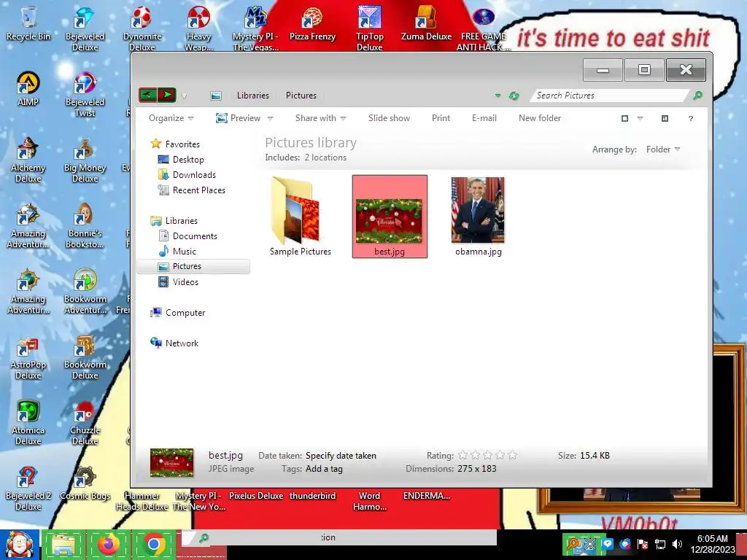Open Recycle Bin on the desktop
Screen dimensions: 747x560
[28, 23]
